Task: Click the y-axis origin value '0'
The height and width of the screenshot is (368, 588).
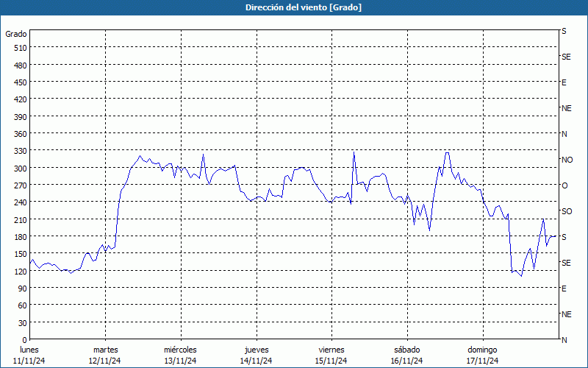Action: click(25, 340)
